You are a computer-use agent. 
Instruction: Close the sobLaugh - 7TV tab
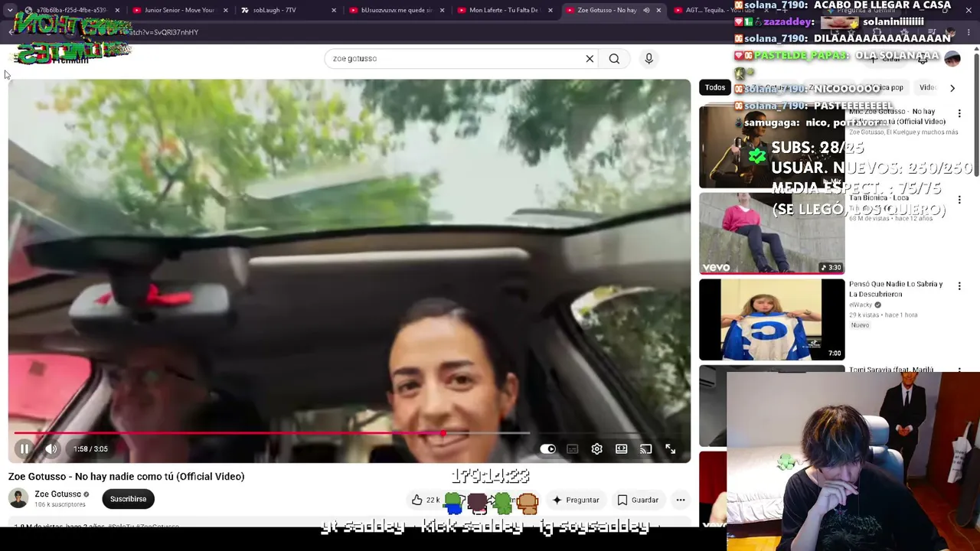(334, 10)
